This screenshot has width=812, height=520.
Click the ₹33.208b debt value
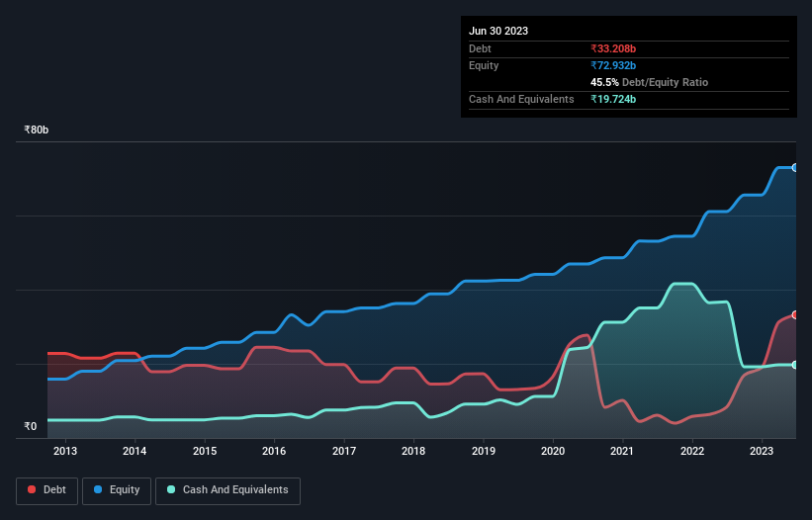pyautogui.click(x=613, y=48)
